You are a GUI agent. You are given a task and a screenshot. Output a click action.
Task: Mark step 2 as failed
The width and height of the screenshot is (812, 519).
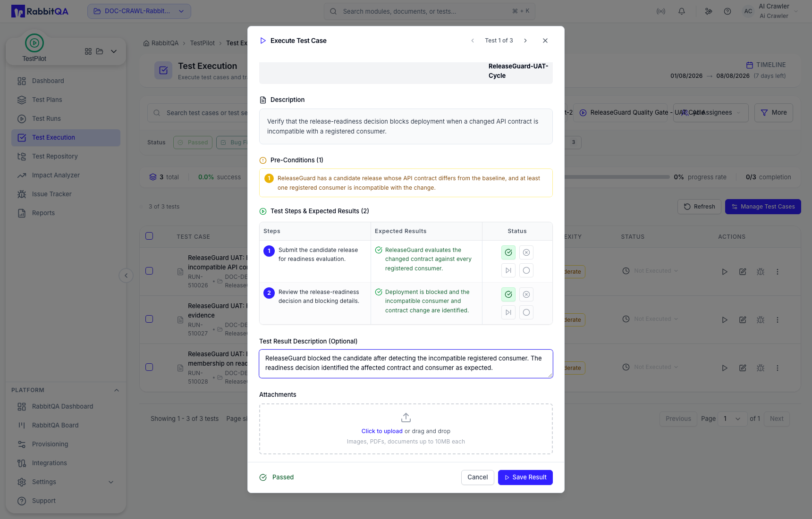click(x=526, y=294)
